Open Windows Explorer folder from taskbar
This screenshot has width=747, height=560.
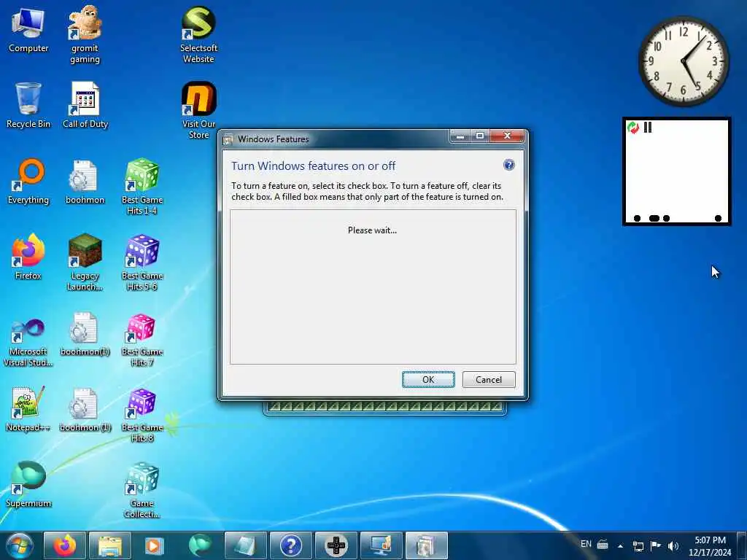(110, 545)
